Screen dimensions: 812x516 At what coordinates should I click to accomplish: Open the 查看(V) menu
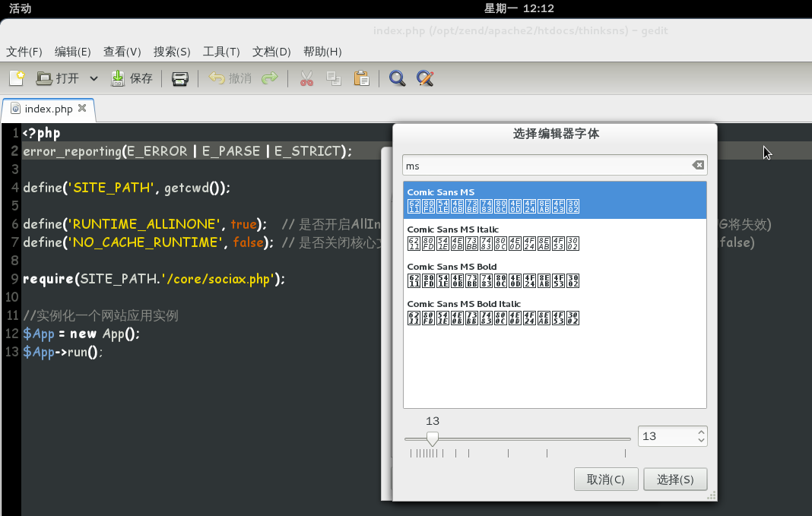pyautogui.click(x=122, y=52)
